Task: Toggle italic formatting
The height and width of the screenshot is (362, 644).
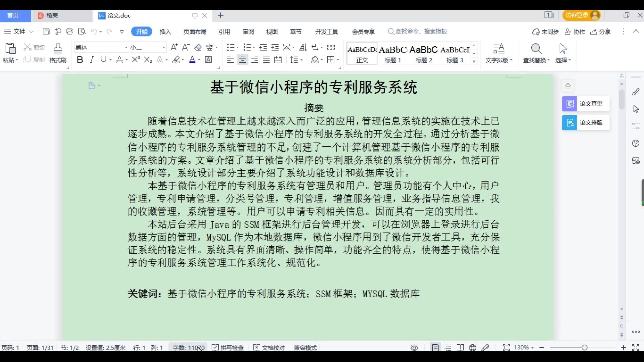Action: coord(92,60)
